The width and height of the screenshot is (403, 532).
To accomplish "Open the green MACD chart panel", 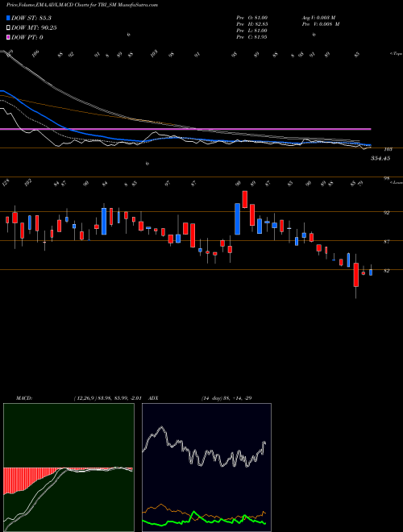I will (69, 468).
